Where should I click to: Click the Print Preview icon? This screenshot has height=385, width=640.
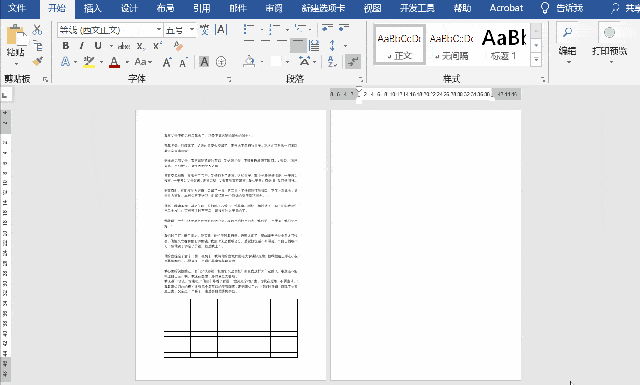(x=609, y=32)
